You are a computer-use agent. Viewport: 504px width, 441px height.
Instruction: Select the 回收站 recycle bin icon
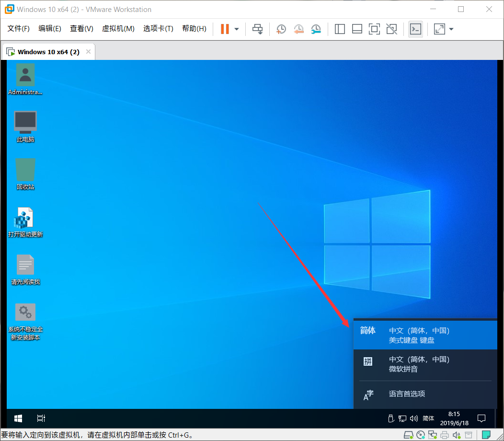pyautogui.click(x=25, y=174)
